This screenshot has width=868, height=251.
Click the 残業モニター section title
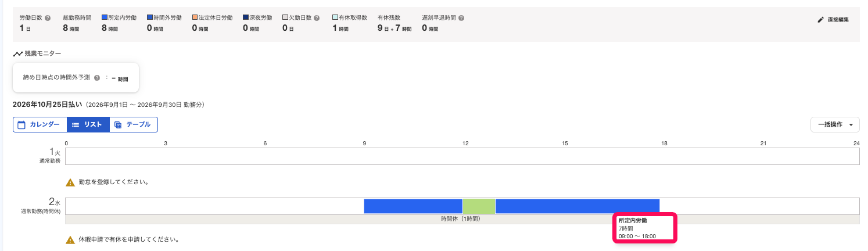(42, 53)
